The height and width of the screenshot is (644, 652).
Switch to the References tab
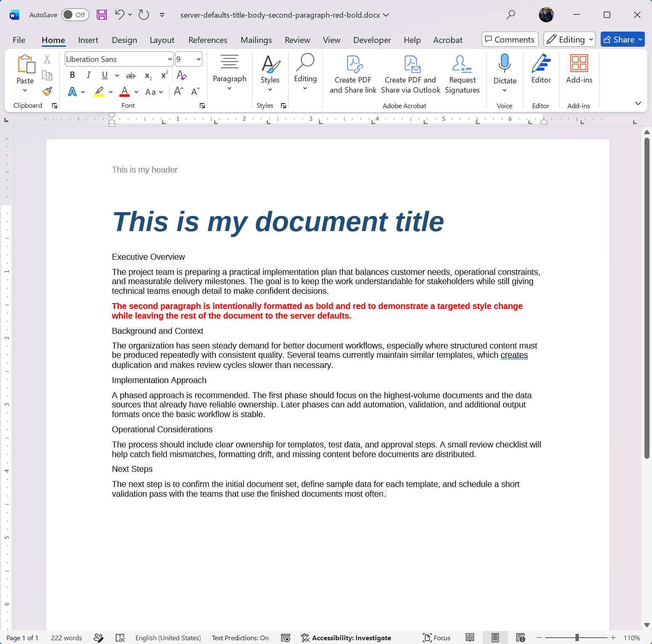tap(208, 40)
